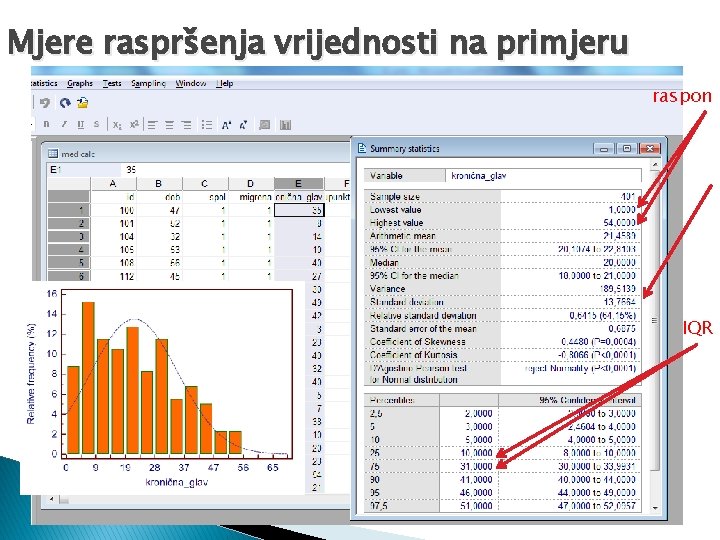Viewport: 720px width, 540px height.
Task: Click the last toolbar icon after the comment bubble
Action: (285, 125)
